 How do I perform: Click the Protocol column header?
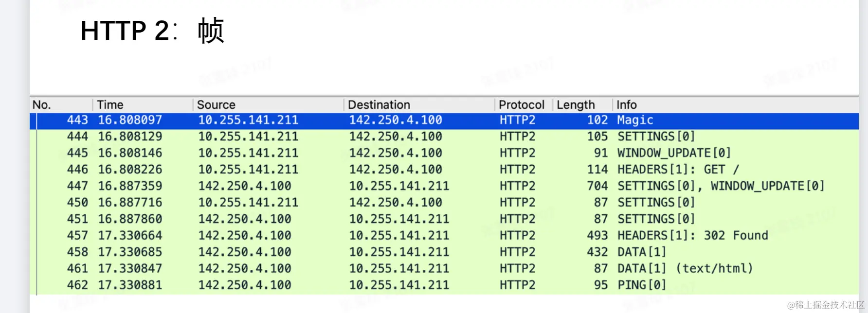tap(521, 105)
